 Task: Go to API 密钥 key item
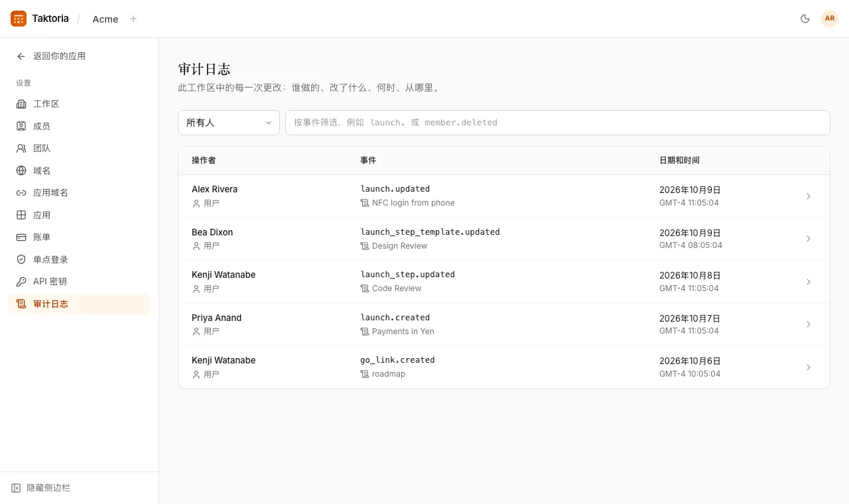[x=80, y=281]
